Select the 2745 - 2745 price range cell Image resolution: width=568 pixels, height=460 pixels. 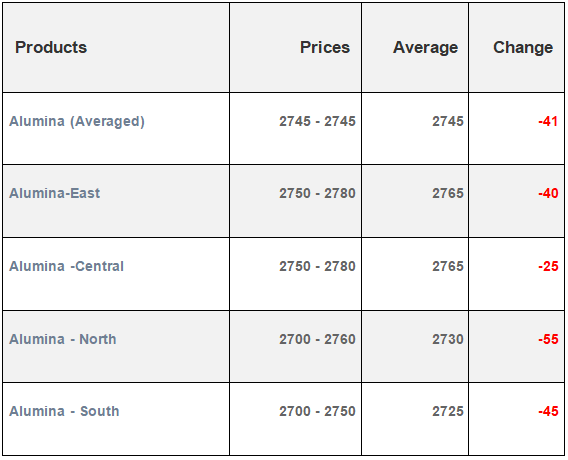317,121
